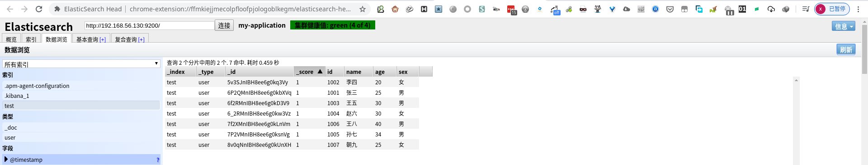Click the black H extension icon
The height and width of the screenshot is (165, 868).
coord(424,9)
